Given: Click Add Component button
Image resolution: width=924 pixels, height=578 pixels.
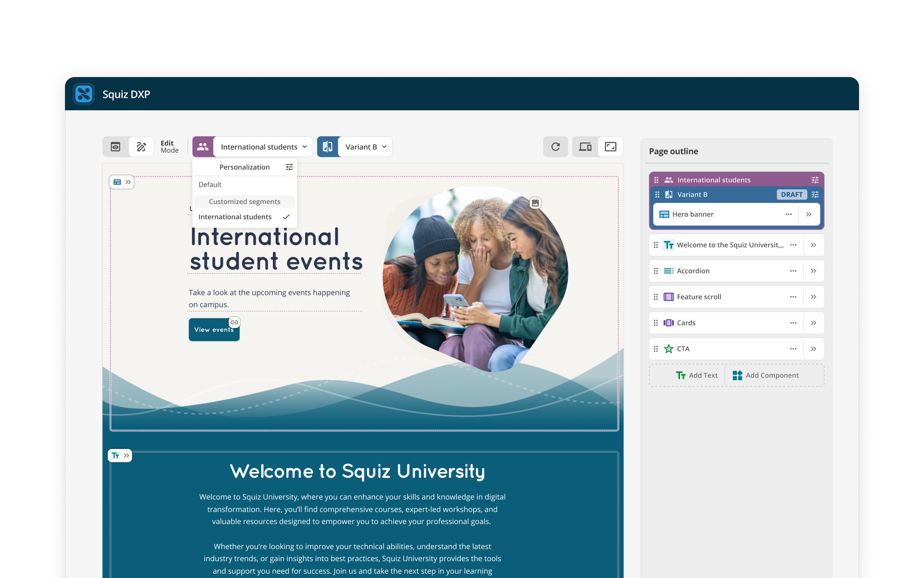Looking at the screenshot, I should pyautogui.click(x=766, y=376).
